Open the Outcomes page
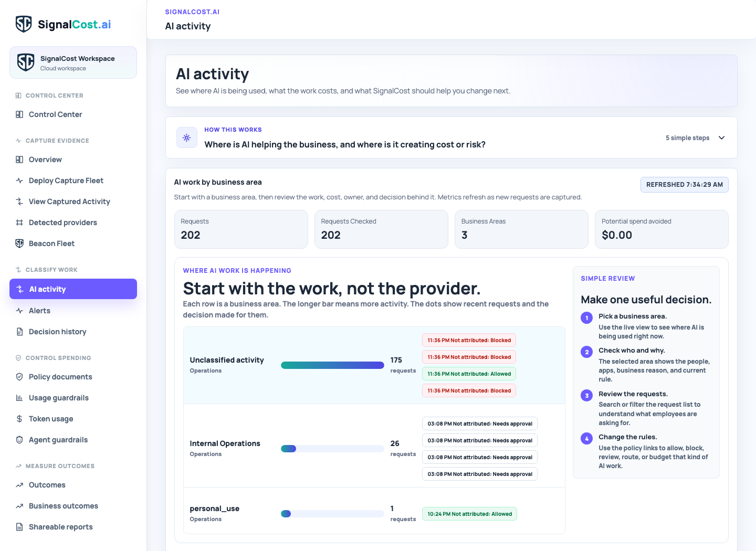The width and height of the screenshot is (756, 551). coord(73,485)
